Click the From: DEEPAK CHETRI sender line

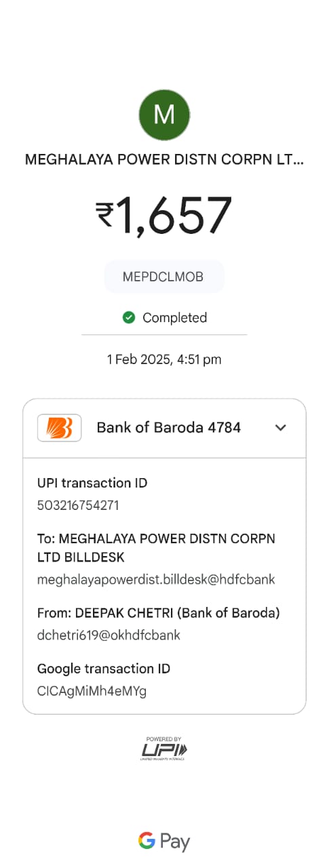[159, 613]
